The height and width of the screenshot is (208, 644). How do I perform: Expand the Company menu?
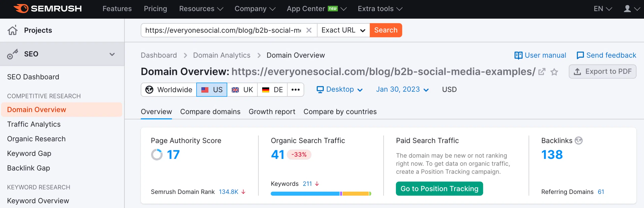255,9
